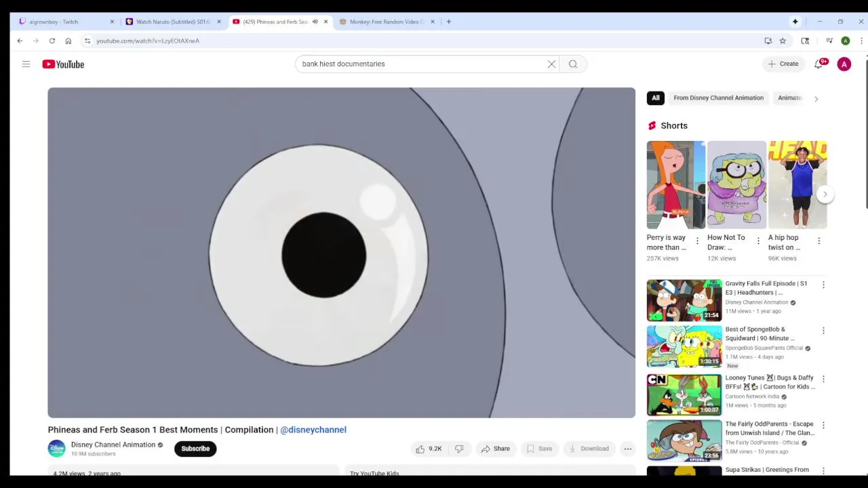Open options for the hip hop twist short

(818, 241)
